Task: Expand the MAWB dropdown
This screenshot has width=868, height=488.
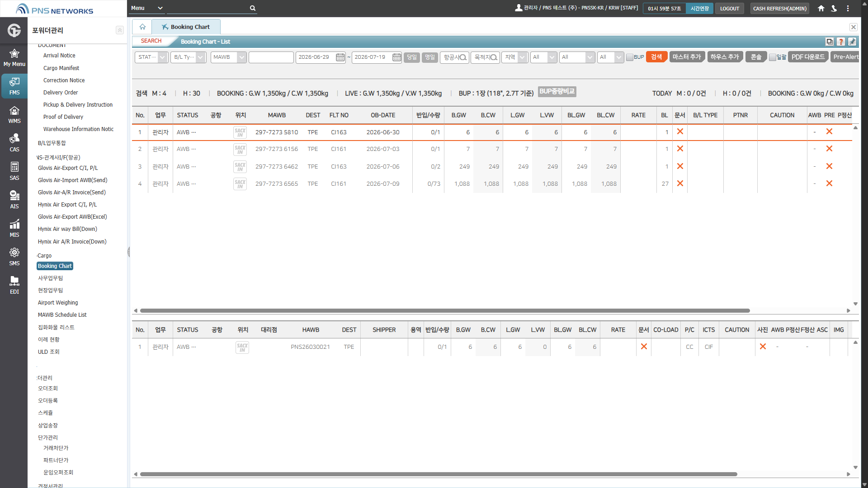Action: [x=228, y=57]
